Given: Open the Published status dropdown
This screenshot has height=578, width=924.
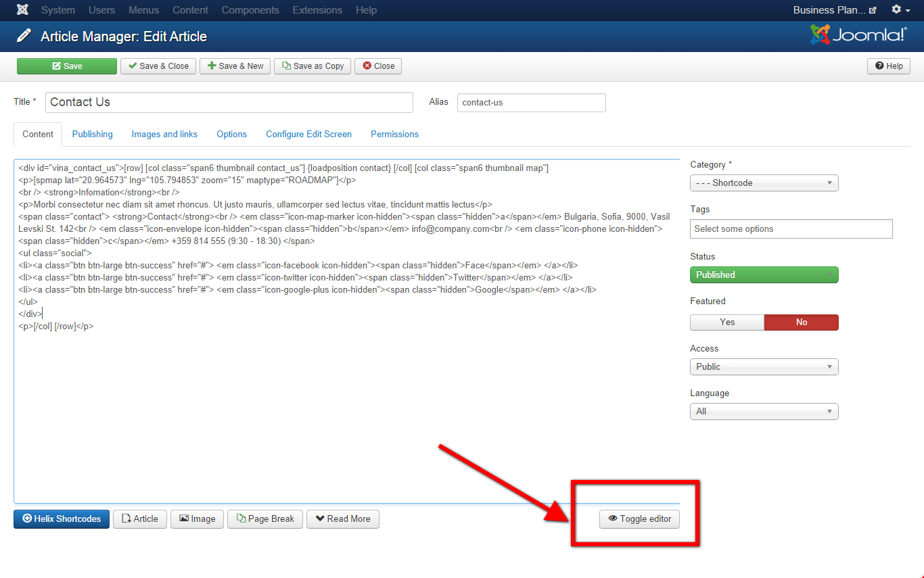Looking at the screenshot, I should (764, 275).
